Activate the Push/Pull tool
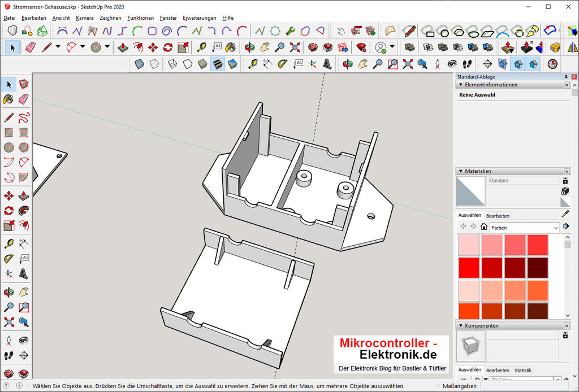This screenshot has height=392, width=579. pos(123,47)
